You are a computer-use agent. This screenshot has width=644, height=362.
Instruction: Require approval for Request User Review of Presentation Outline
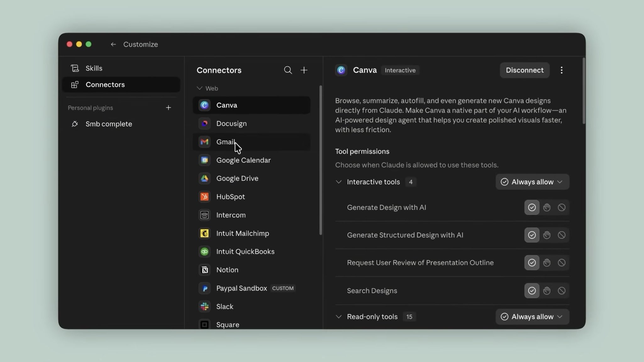(x=547, y=263)
